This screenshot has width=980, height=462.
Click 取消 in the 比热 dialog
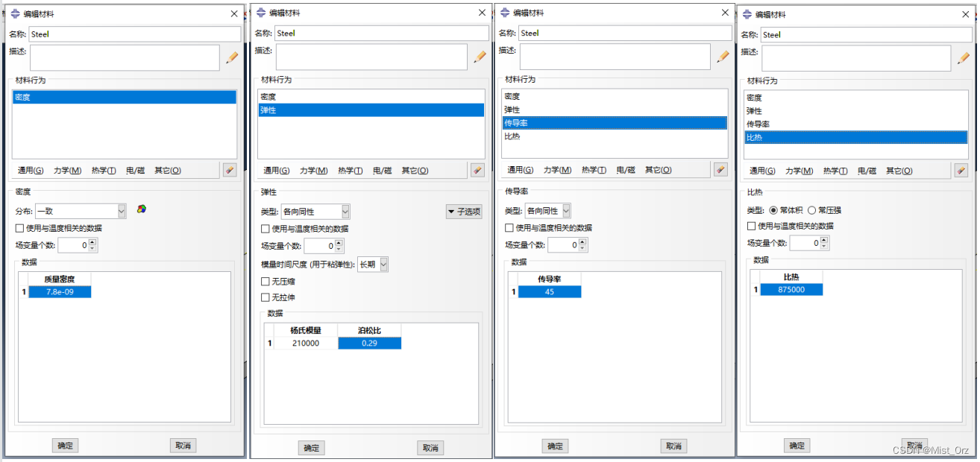coord(914,444)
